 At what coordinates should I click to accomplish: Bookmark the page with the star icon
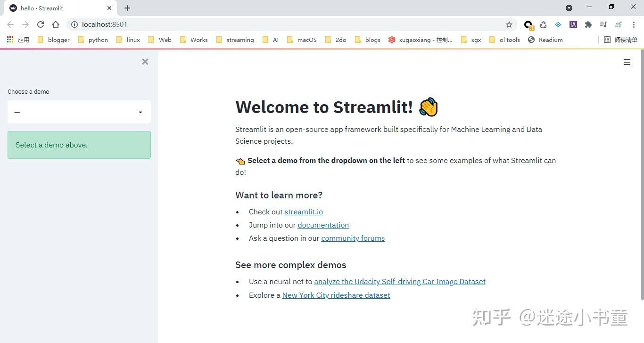pyautogui.click(x=509, y=24)
